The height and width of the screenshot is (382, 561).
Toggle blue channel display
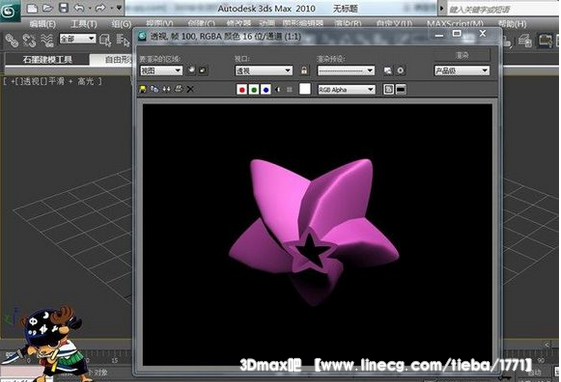[x=265, y=89]
